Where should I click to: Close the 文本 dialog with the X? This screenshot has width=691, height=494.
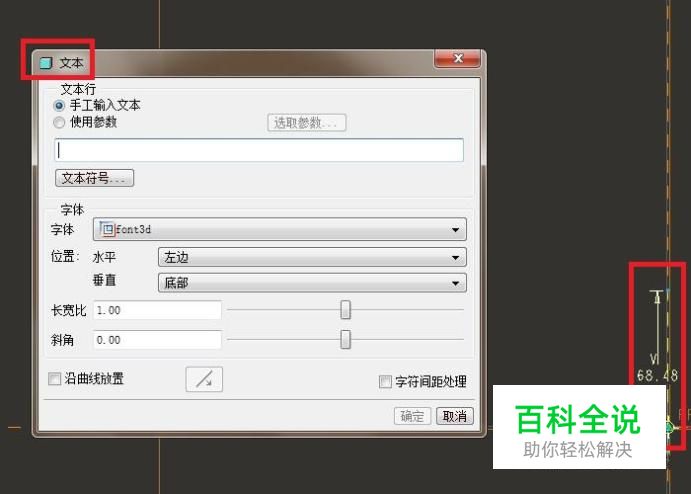[x=457, y=59]
